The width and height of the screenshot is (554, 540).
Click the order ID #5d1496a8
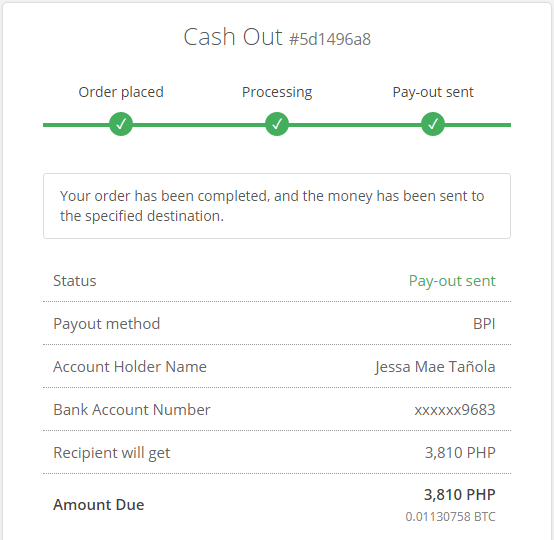pos(330,39)
